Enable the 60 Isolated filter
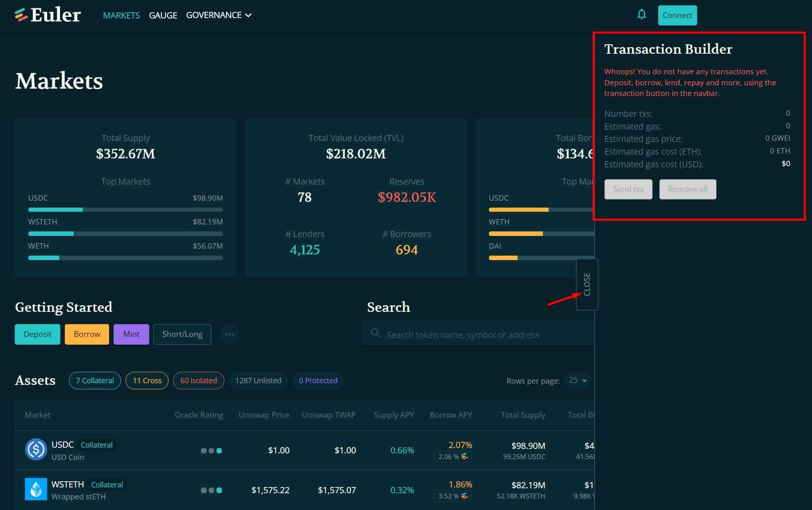 (198, 380)
